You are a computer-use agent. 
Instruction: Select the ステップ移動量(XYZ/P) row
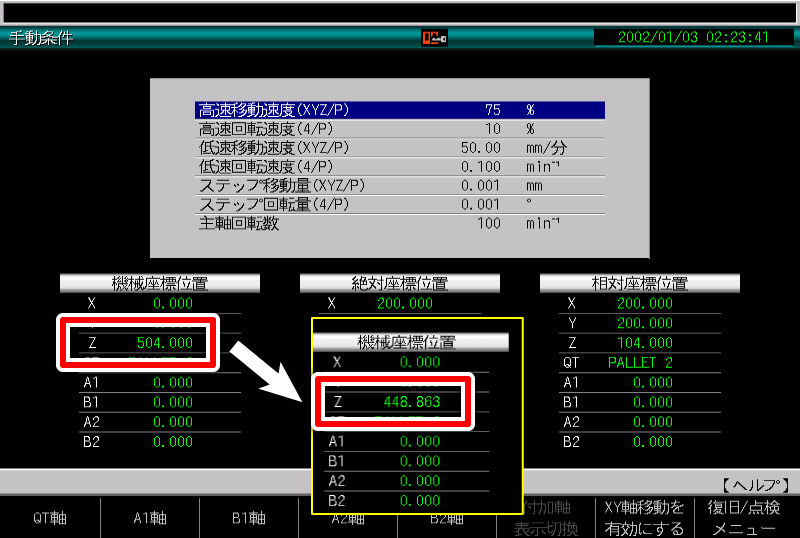tap(400, 186)
